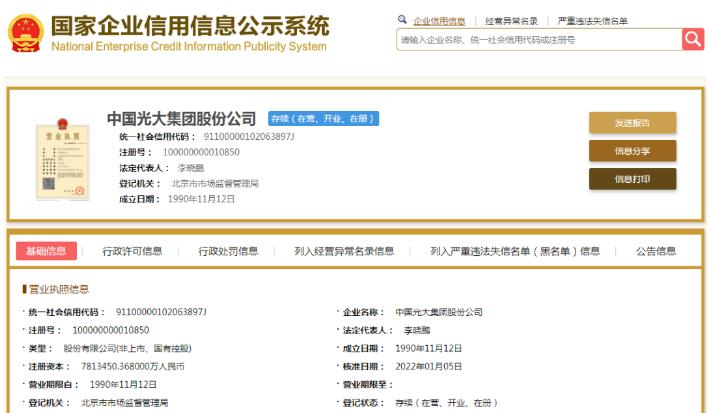The height and width of the screenshot is (413, 712).
Task: Switch to the 列入经营异常名录信息 tab
Action: click(x=344, y=251)
